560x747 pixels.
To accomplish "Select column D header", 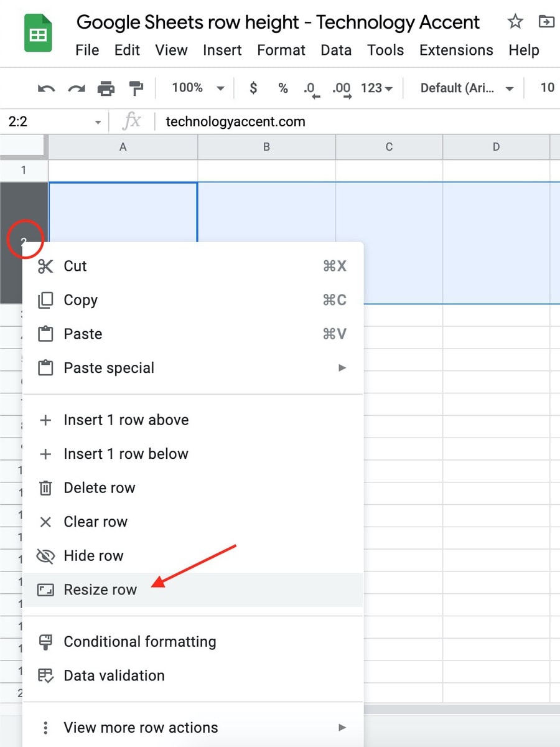I will (497, 148).
